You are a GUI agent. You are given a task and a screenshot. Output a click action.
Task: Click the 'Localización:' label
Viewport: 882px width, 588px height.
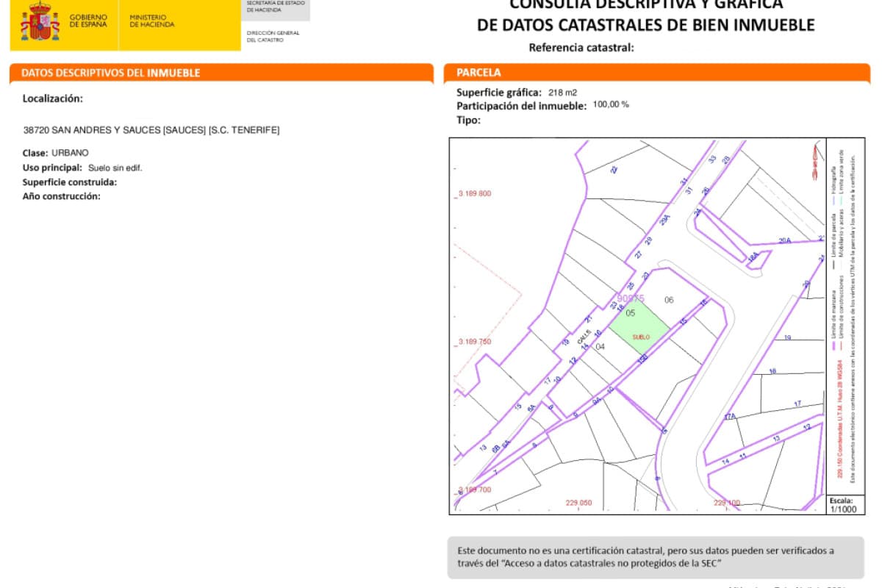click(x=53, y=98)
